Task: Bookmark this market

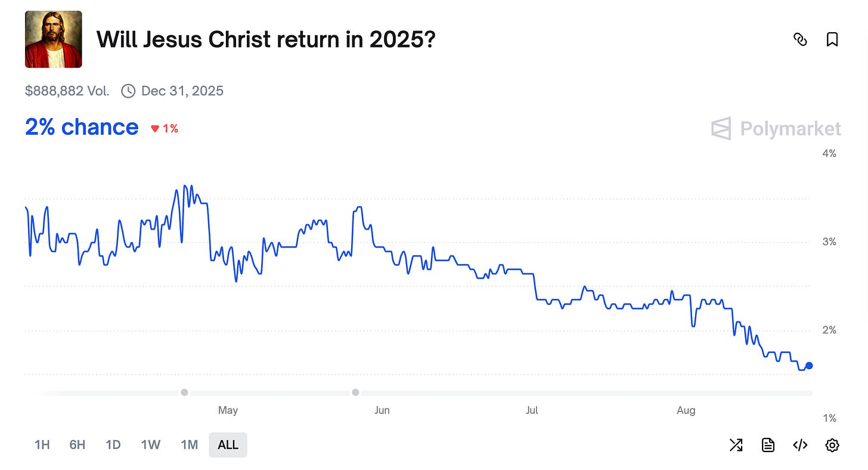Action: 832,39
